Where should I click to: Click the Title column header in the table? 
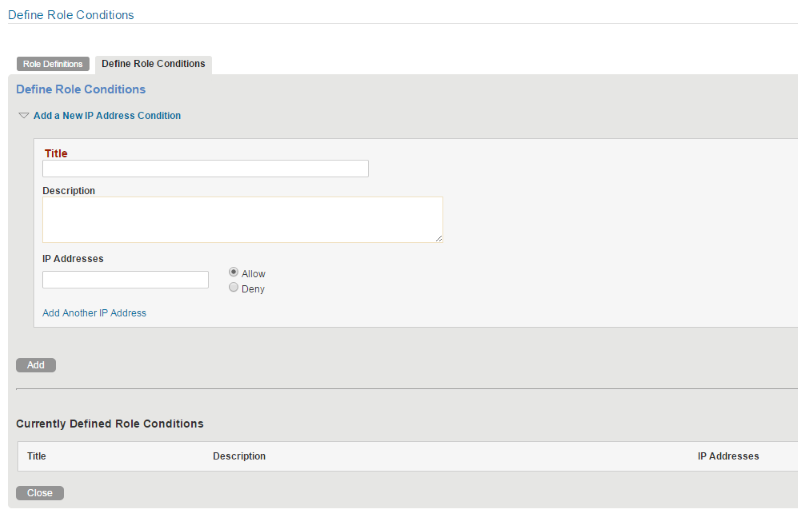click(37, 456)
